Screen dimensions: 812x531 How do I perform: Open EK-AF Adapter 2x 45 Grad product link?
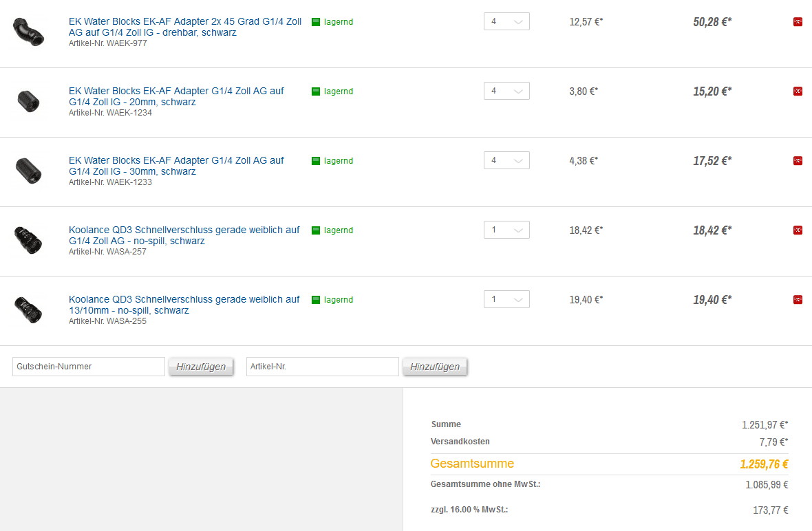pos(185,27)
